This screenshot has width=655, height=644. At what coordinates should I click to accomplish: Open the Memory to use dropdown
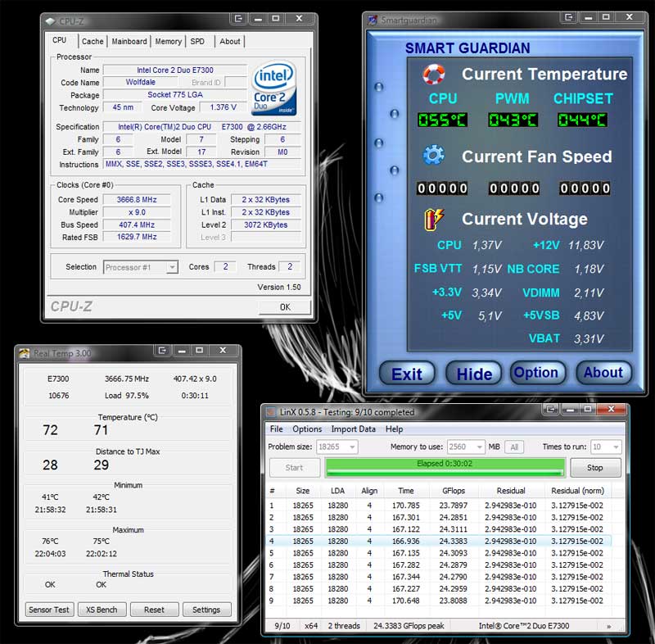pyautogui.click(x=479, y=447)
